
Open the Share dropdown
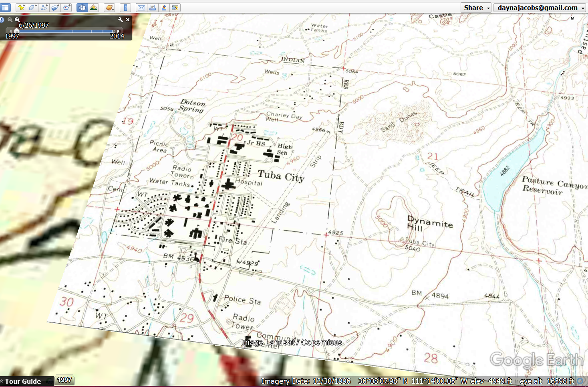[x=476, y=8]
